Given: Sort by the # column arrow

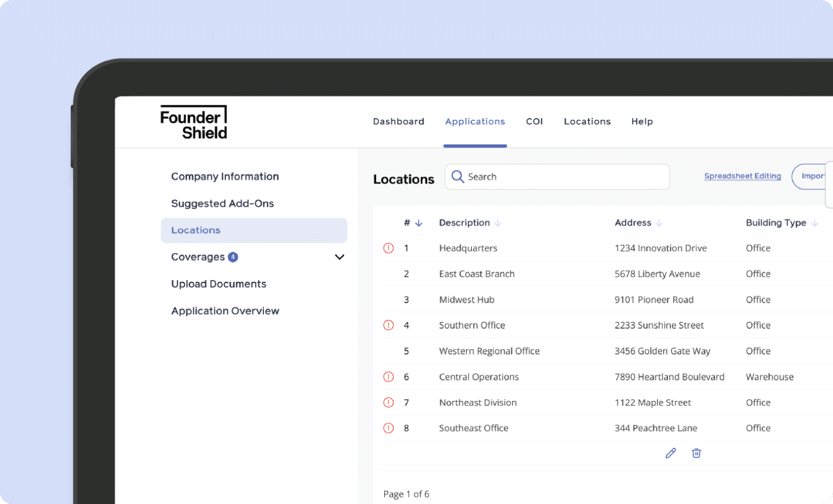Looking at the screenshot, I should point(418,223).
